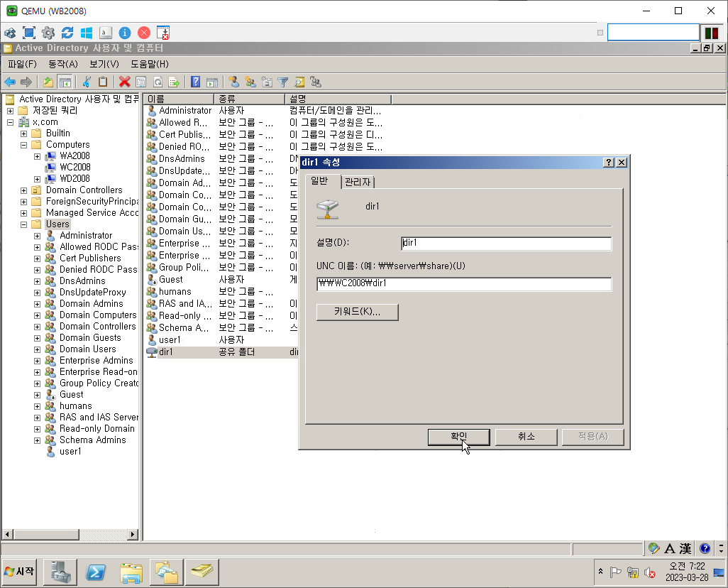728x588 pixels.
Task: Refresh the view in the toolbar
Action: click(x=158, y=82)
